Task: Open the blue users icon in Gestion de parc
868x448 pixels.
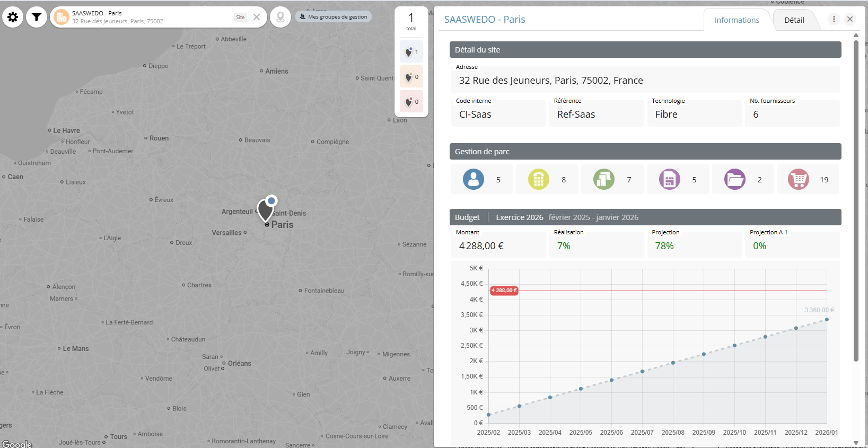Action: [474, 180]
